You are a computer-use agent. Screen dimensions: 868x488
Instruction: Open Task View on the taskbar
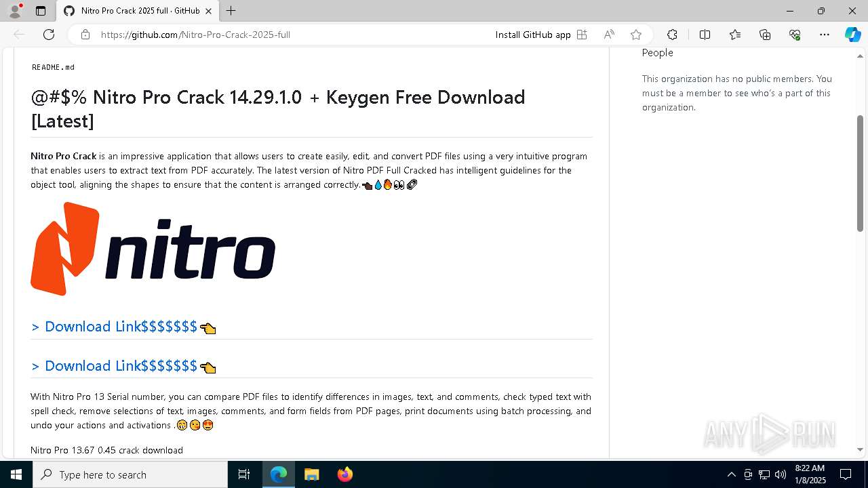click(x=244, y=474)
